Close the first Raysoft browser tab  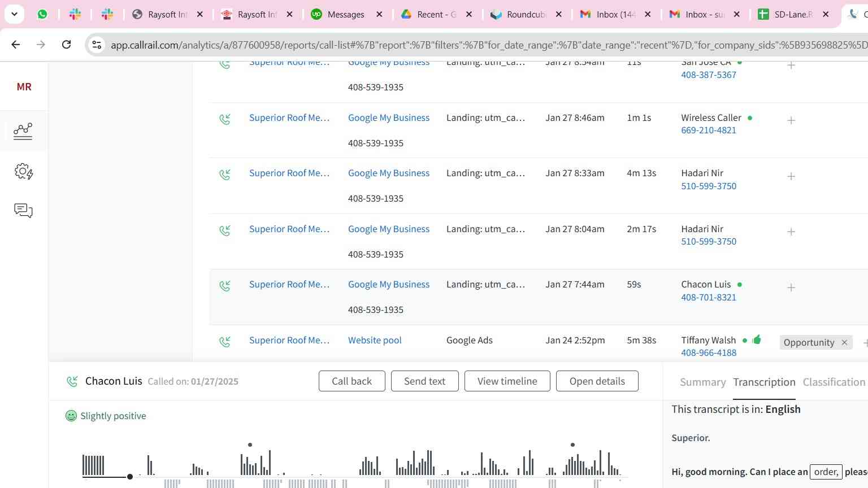pyautogui.click(x=199, y=15)
